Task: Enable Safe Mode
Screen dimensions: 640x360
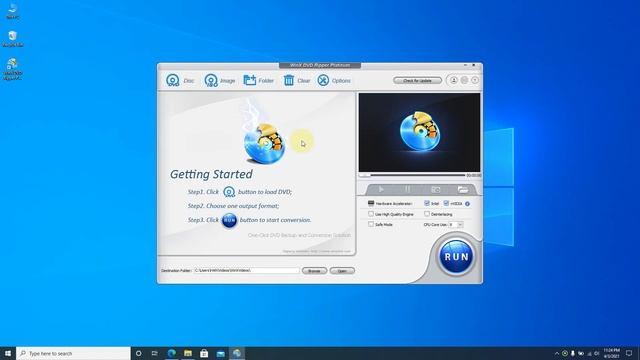Action: (x=371, y=224)
